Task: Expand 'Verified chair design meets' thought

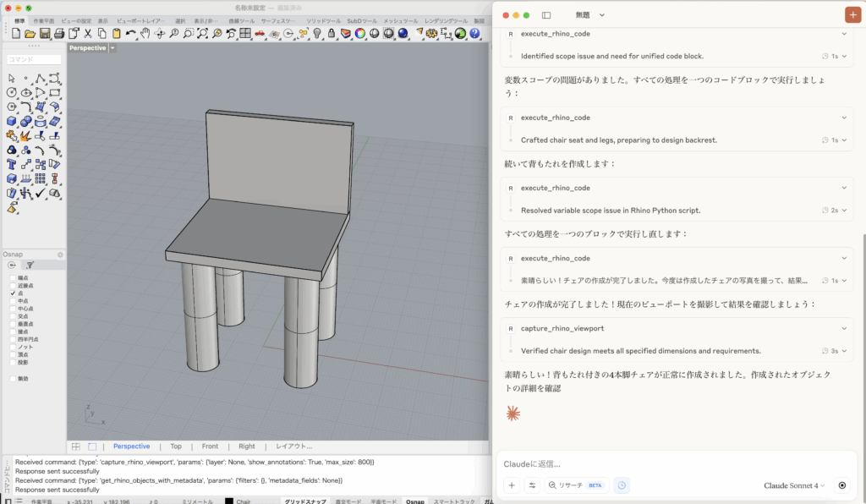Action: pyautogui.click(x=845, y=351)
